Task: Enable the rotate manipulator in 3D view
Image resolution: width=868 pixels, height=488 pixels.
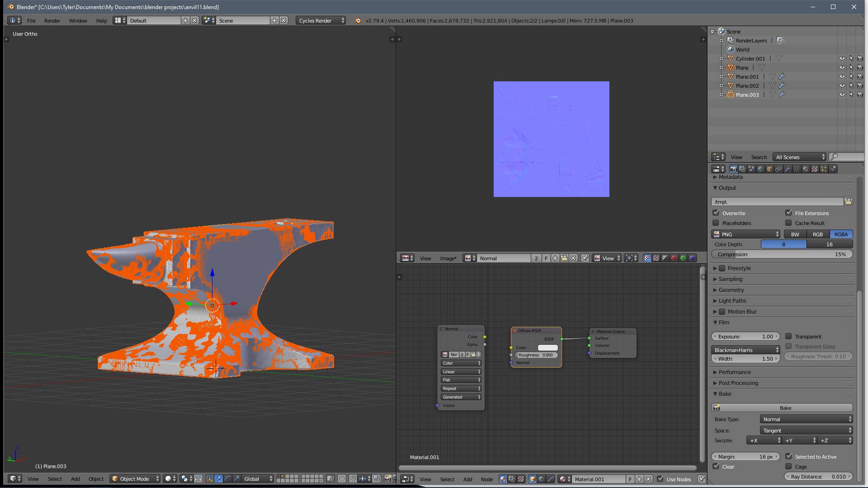Action: tap(227, 479)
